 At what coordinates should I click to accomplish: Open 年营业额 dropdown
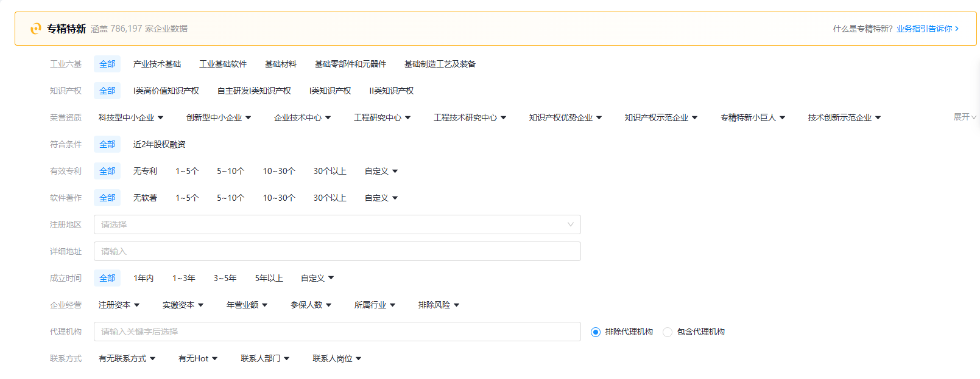click(247, 305)
